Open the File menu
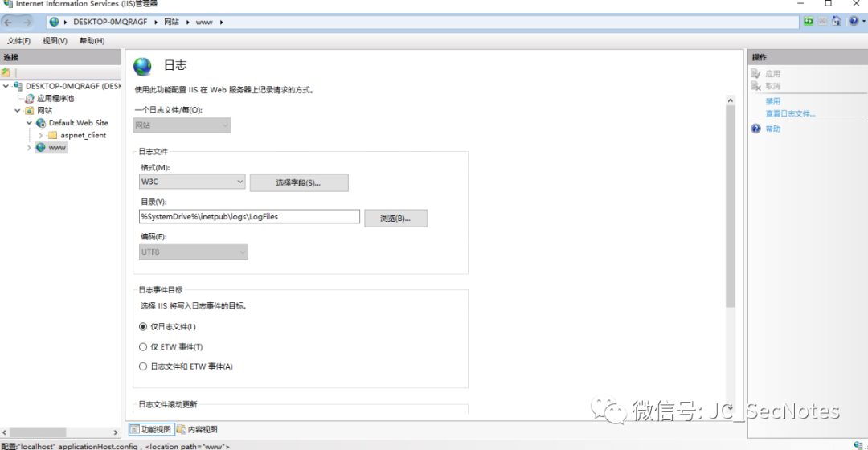The width and height of the screenshot is (868, 450). point(18,41)
